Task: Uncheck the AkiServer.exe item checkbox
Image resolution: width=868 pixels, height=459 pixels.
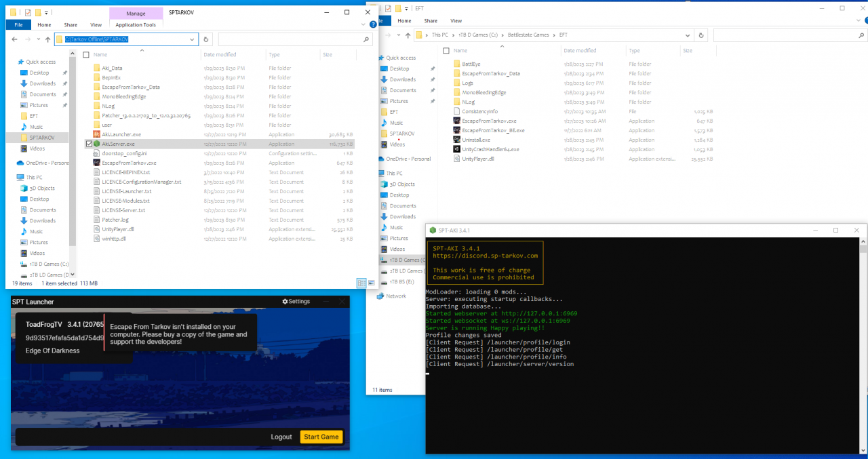Action: [89, 144]
